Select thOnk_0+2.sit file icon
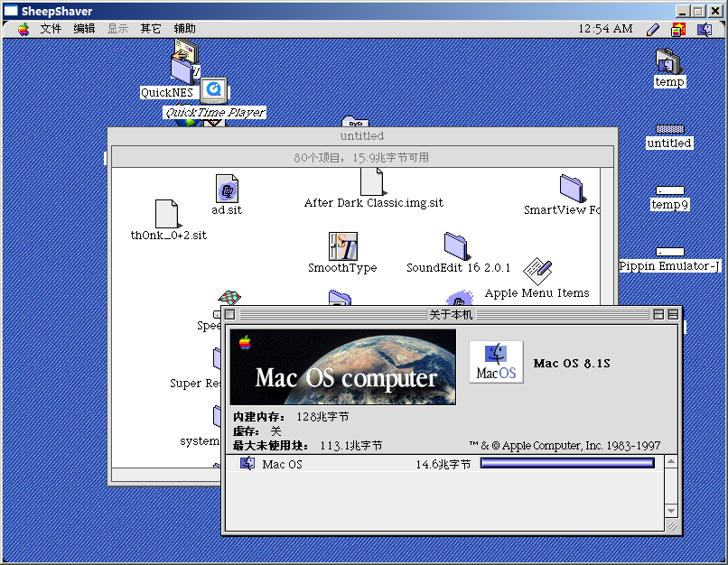This screenshot has height=565, width=728. pyautogui.click(x=167, y=213)
